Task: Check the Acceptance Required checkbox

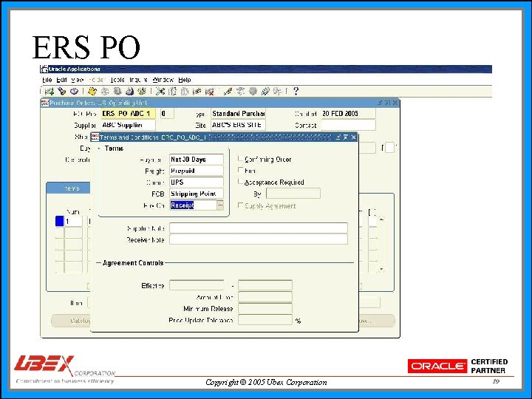Action: click(241, 182)
